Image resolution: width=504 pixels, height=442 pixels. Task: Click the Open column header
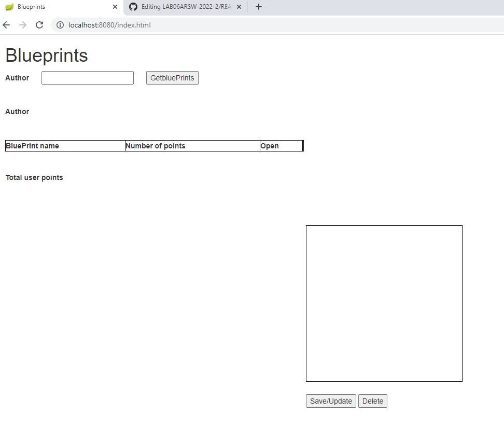(281, 146)
